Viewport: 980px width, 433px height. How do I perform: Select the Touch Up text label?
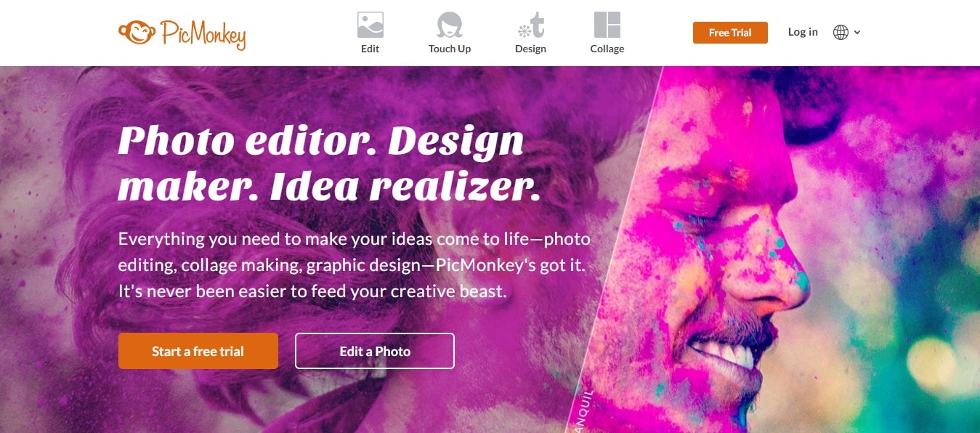[450, 49]
